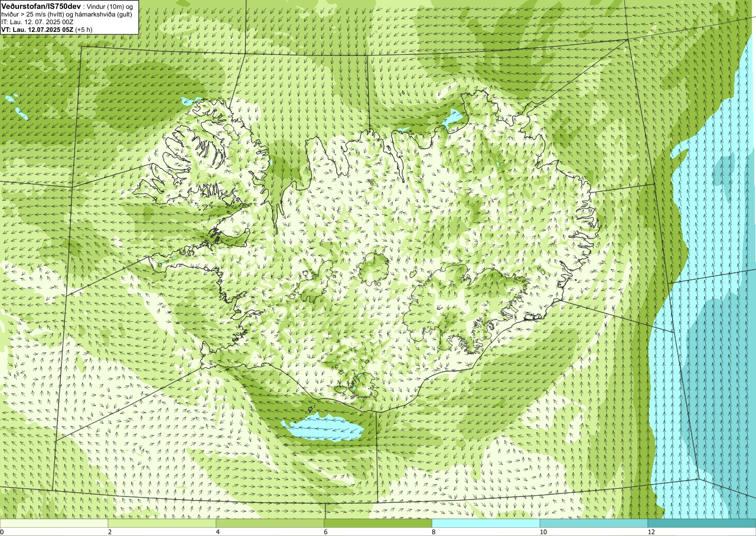Click the 'IT: Lau. 12. 07. 2025 00Z' line
The width and height of the screenshot is (756, 536).
point(37,22)
